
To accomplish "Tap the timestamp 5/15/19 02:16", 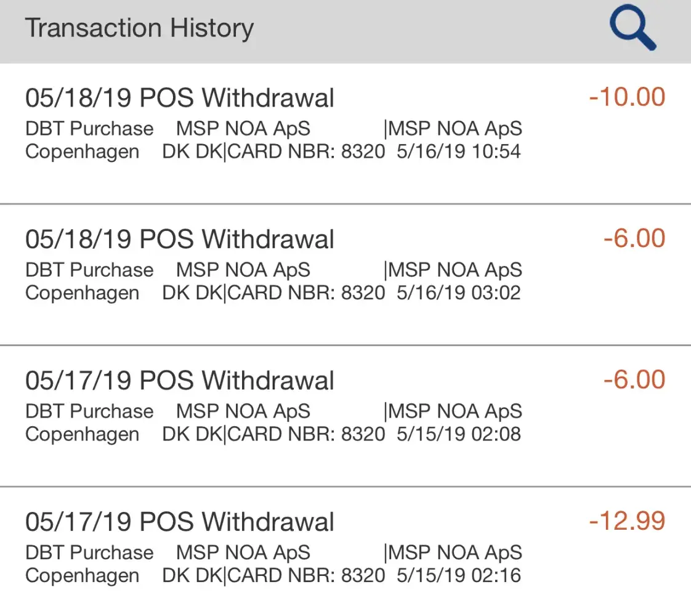I will (x=459, y=575).
